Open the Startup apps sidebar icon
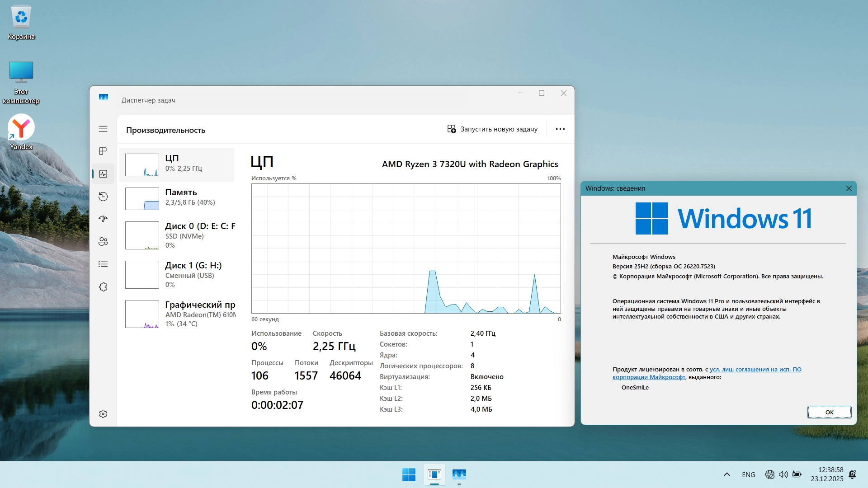 103,219
